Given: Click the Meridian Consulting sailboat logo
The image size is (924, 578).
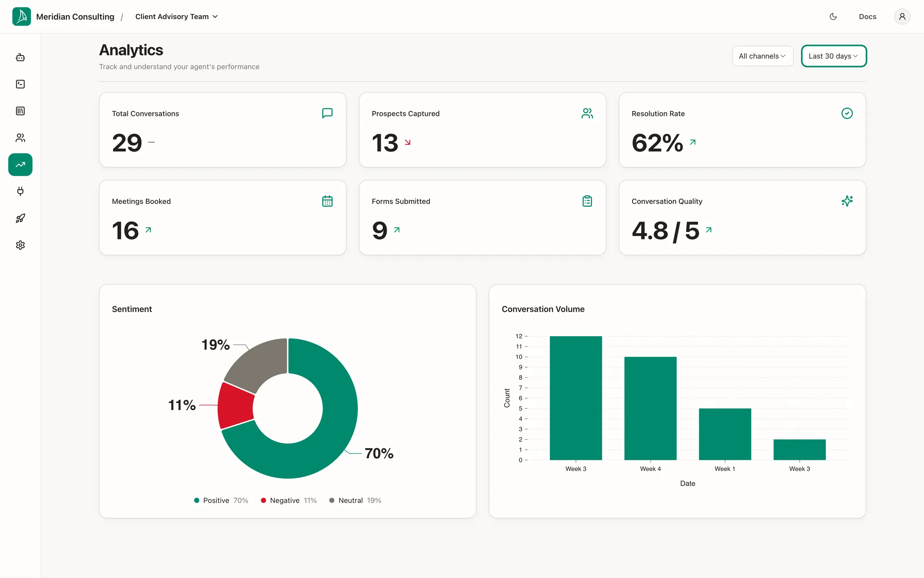Looking at the screenshot, I should [22, 16].
